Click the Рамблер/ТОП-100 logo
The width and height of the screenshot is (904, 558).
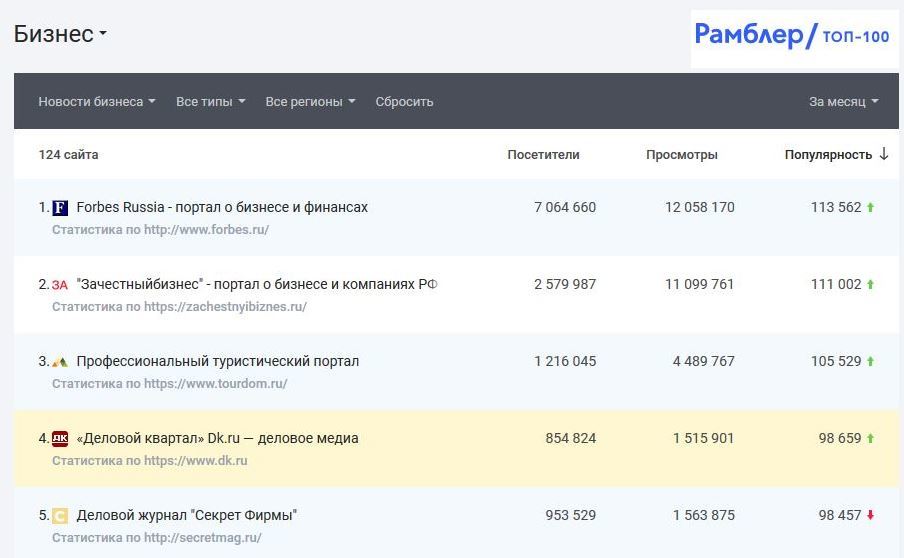point(792,37)
